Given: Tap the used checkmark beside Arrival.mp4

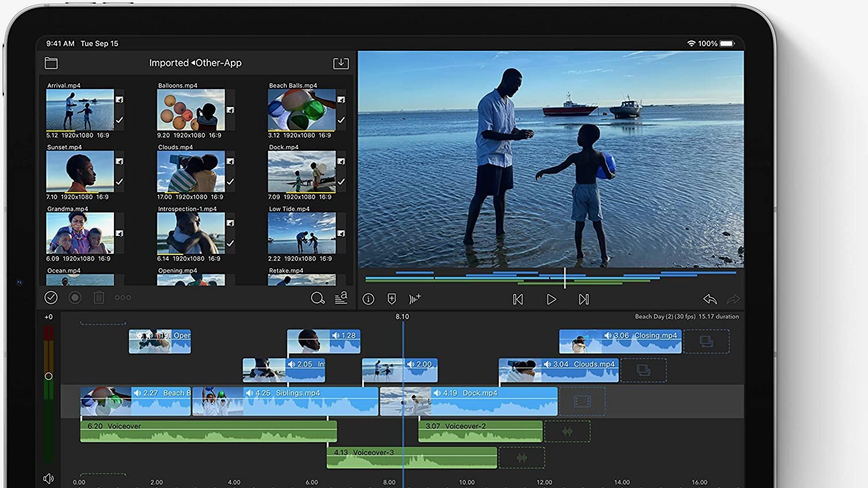Looking at the screenshot, I should (119, 120).
